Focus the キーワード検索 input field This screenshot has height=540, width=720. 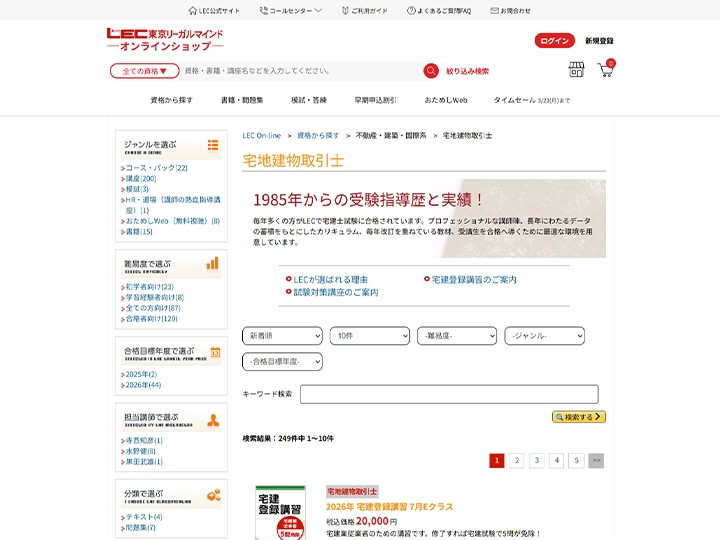449,394
